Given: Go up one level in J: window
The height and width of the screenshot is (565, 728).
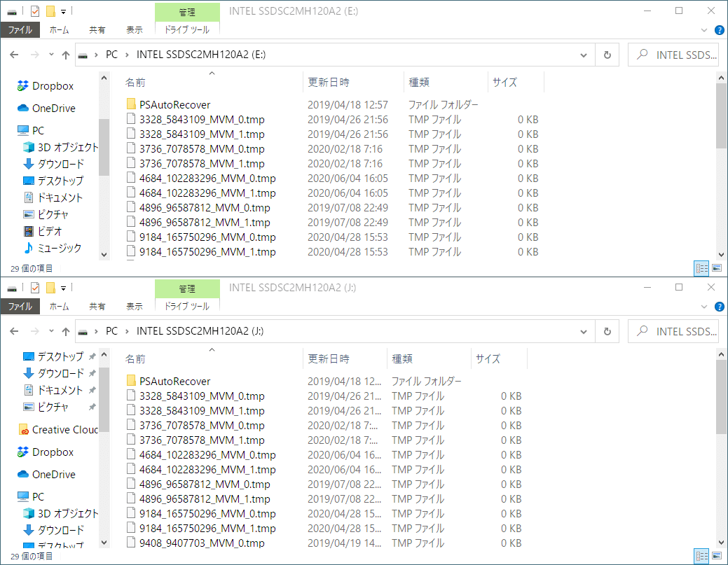Looking at the screenshot, I should pos(66,331).
